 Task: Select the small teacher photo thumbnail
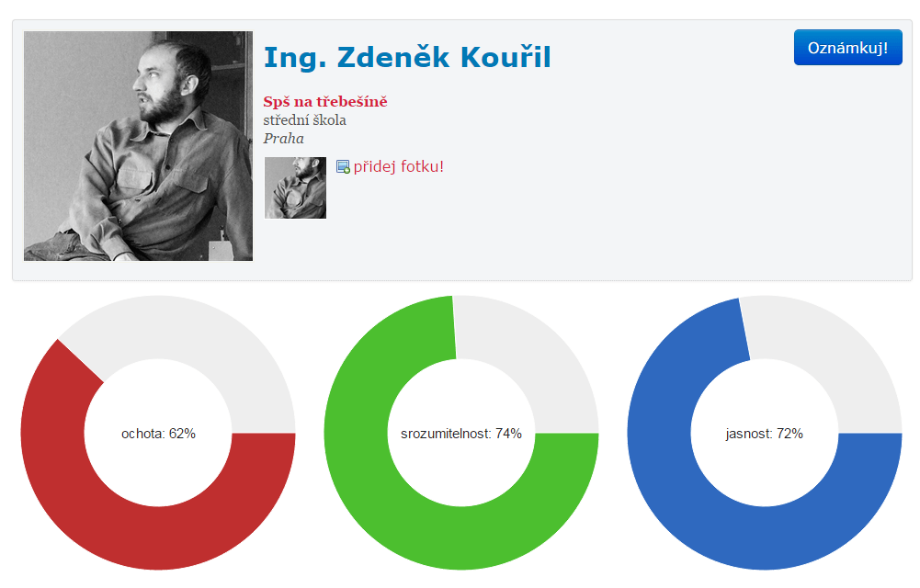pos(295,187)
